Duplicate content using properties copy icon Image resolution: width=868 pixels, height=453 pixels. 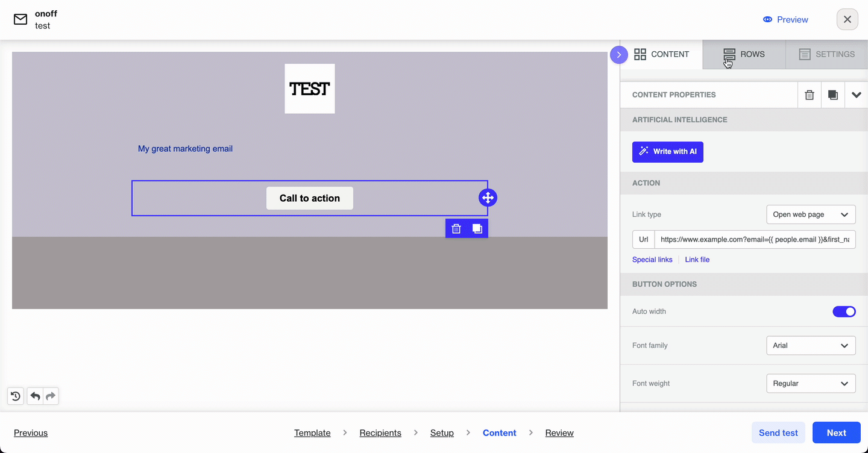832,95
